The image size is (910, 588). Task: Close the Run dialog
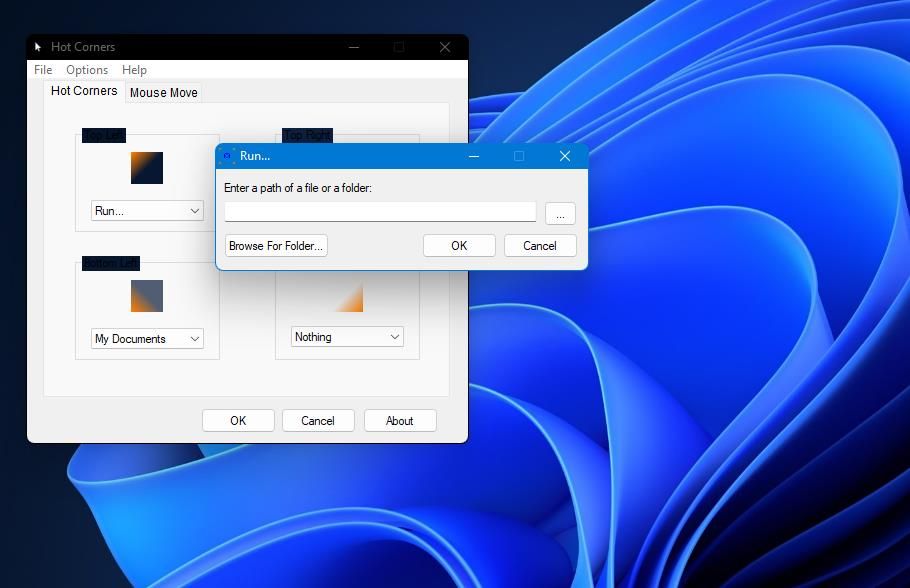click(565, 156)
